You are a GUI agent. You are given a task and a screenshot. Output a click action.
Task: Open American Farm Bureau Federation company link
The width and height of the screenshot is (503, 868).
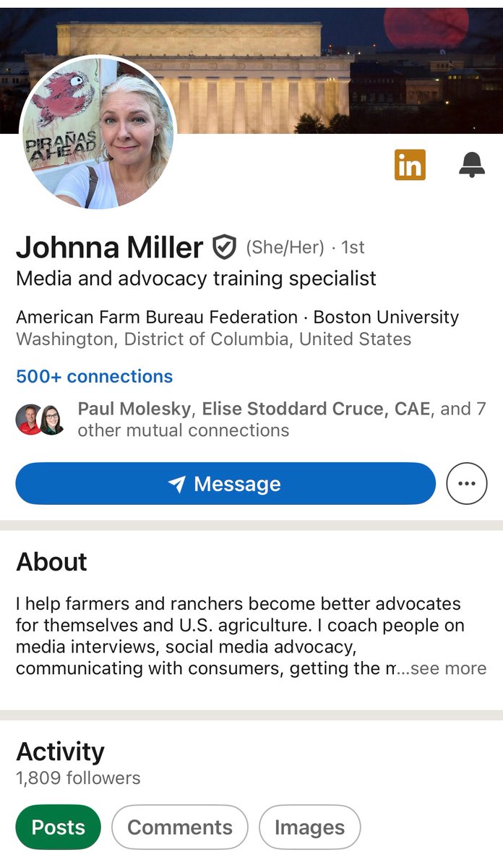[157, 317]
